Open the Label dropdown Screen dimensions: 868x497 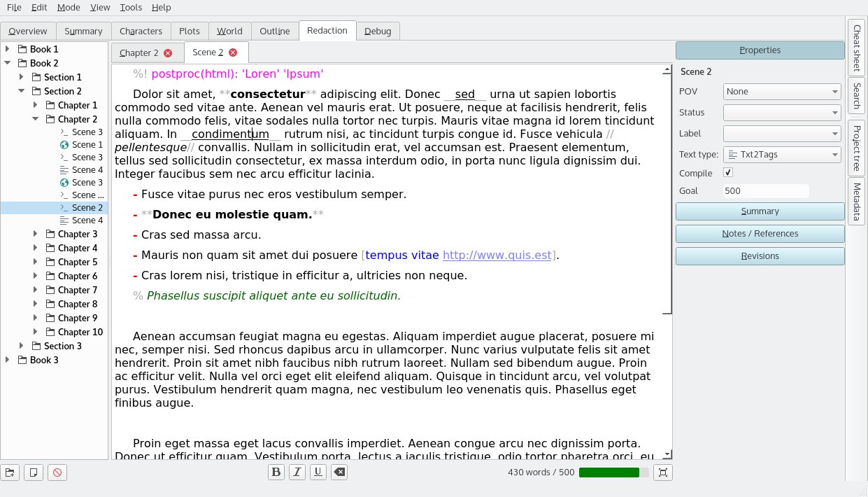coord(782,134)
